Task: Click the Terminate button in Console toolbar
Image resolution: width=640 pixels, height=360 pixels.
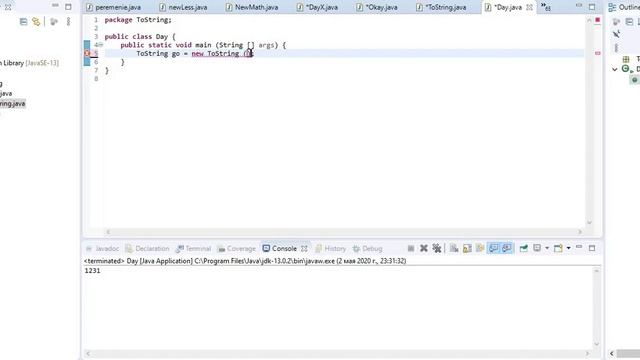Action: tap(411, 248)
